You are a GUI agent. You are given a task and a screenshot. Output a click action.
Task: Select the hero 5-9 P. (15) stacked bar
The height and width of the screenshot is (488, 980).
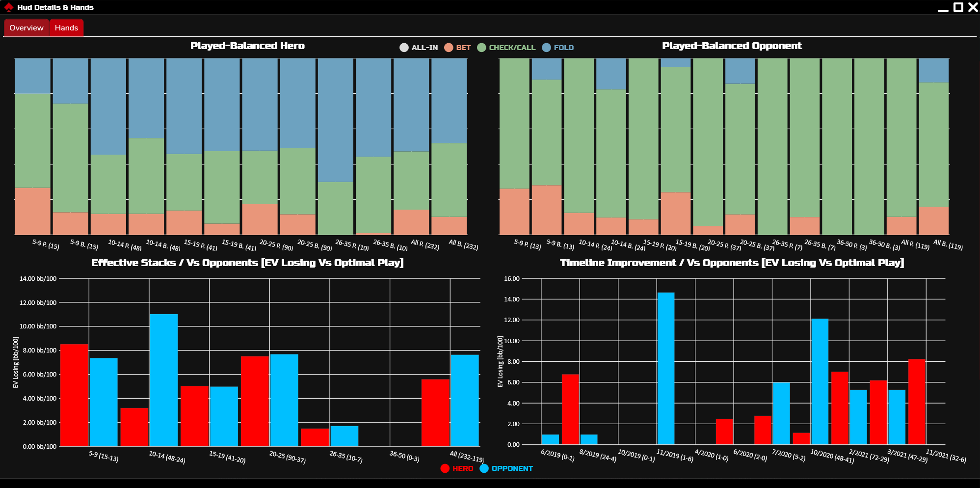(x=32, y=146)
